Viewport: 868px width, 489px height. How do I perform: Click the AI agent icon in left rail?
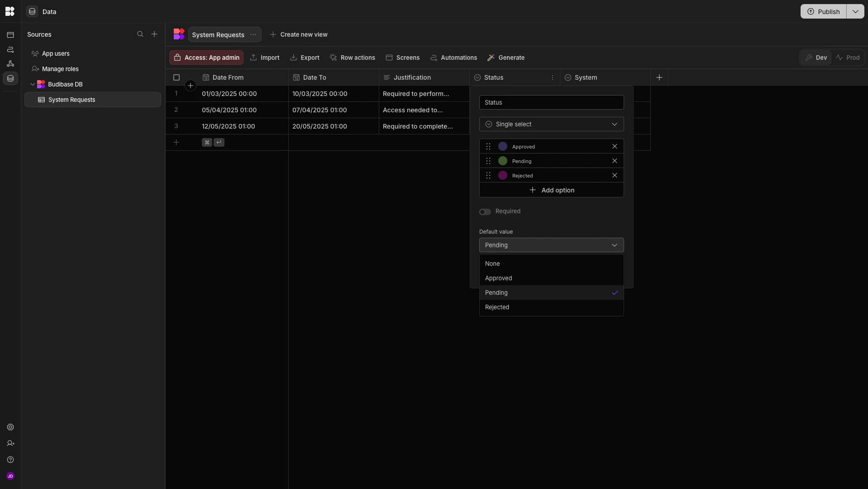(x=10, y=64)
